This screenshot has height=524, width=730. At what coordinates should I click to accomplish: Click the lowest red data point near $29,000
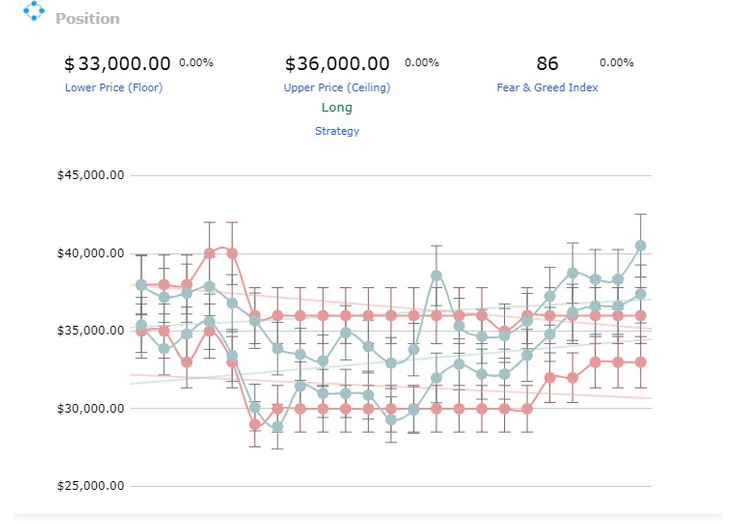click(255, 424)
